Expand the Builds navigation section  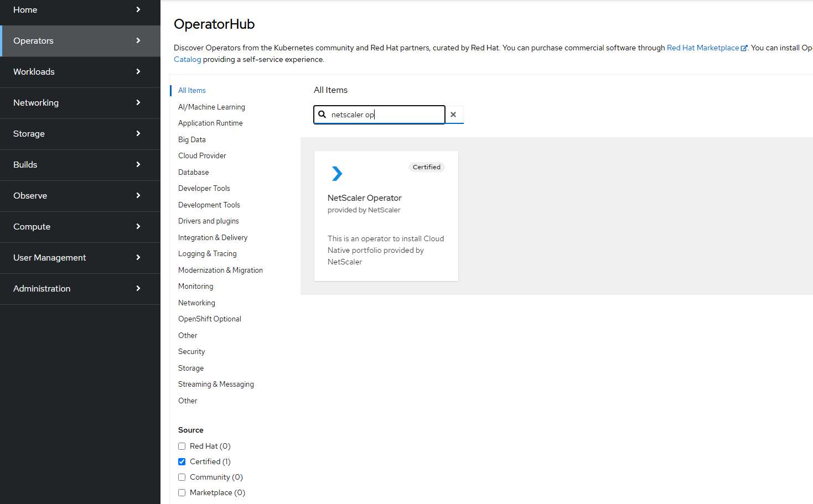pos(80,165)
